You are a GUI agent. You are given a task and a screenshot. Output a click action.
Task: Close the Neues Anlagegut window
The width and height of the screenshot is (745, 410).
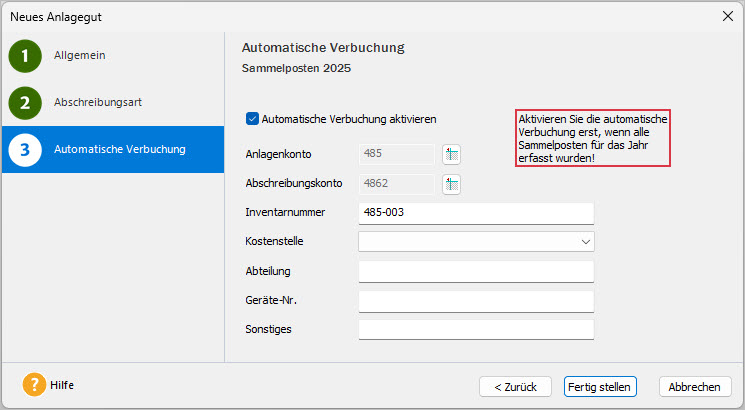click(x=727, y=16)
